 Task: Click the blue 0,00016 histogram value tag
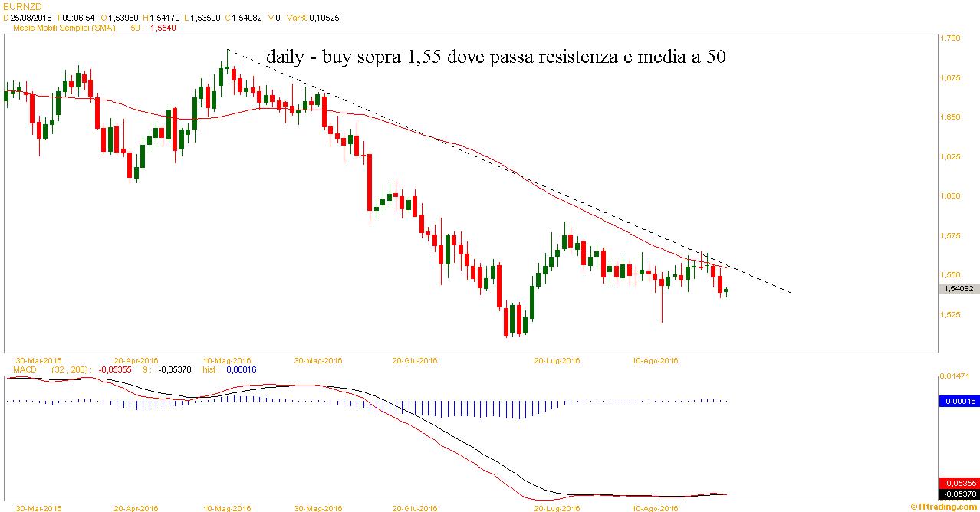tap(959, 400)
